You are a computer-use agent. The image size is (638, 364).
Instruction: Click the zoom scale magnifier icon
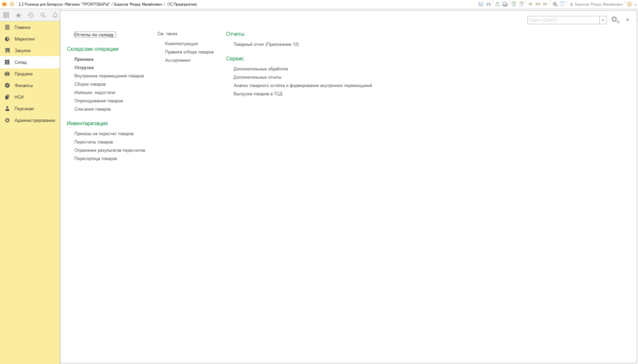555,4
